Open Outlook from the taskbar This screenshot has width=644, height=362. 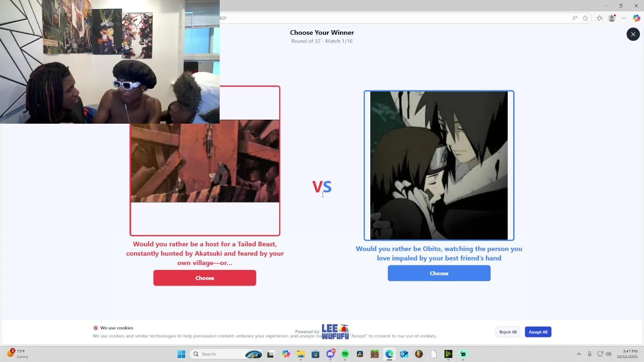(x=404, y=354)
